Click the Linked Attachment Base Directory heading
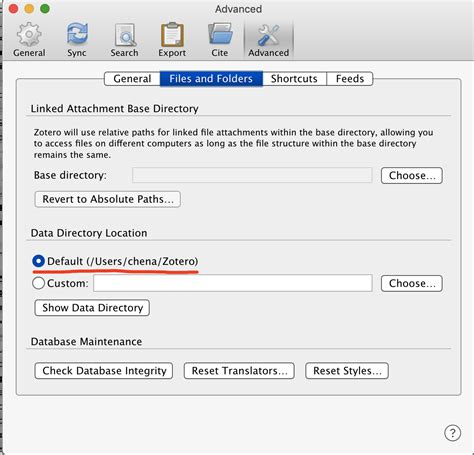The height and width of the screenshot is (455, 474). [114, 109]
